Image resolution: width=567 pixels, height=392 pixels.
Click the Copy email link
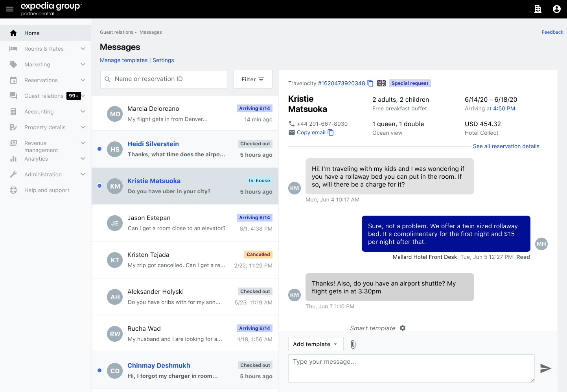click(x=311, y=133)
